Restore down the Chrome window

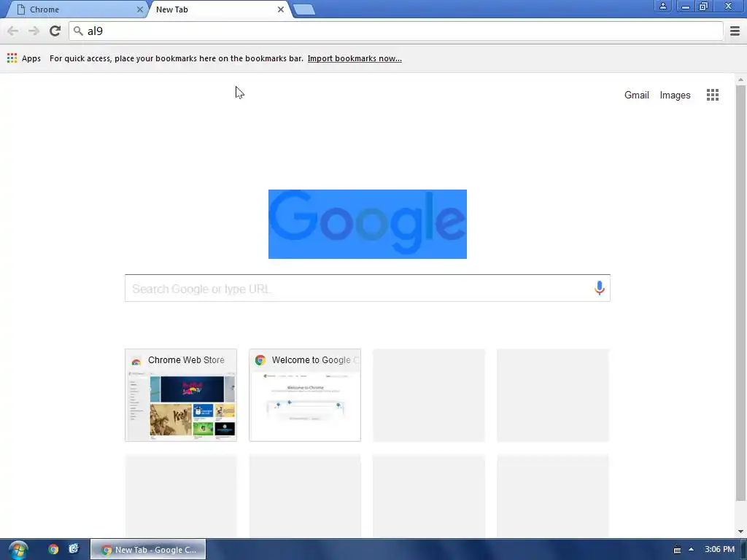(x=703, y=6)
